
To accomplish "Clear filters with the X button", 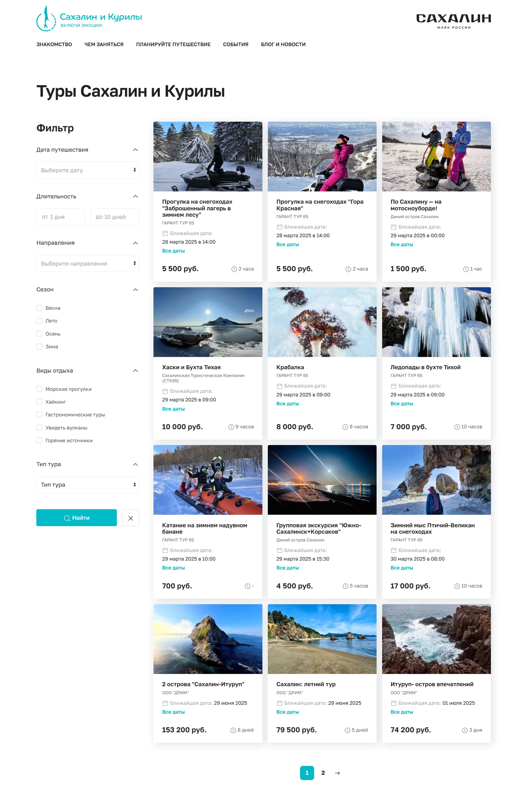I will point(130,518).
